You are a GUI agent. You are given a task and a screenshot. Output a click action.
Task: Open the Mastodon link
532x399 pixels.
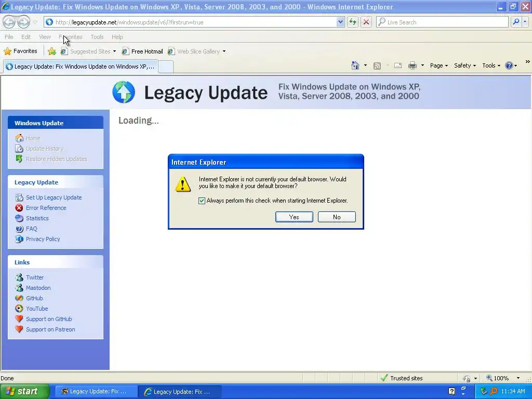[38, 288]
